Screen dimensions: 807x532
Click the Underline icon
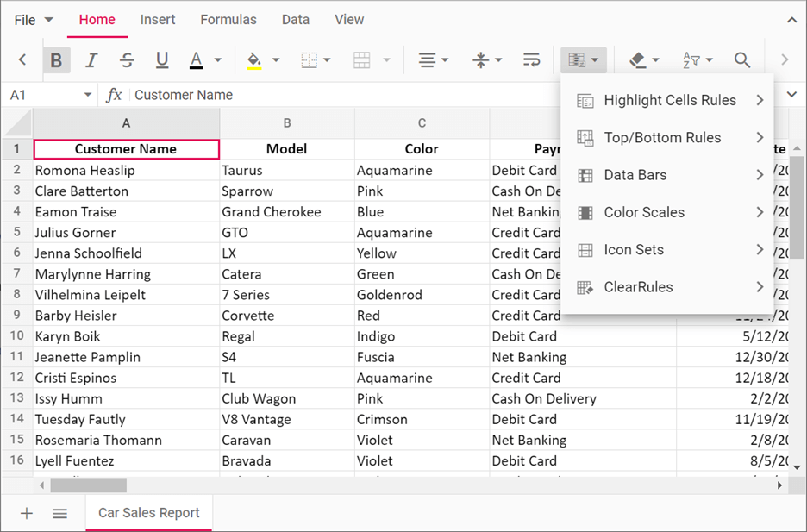tap(162, 59)
